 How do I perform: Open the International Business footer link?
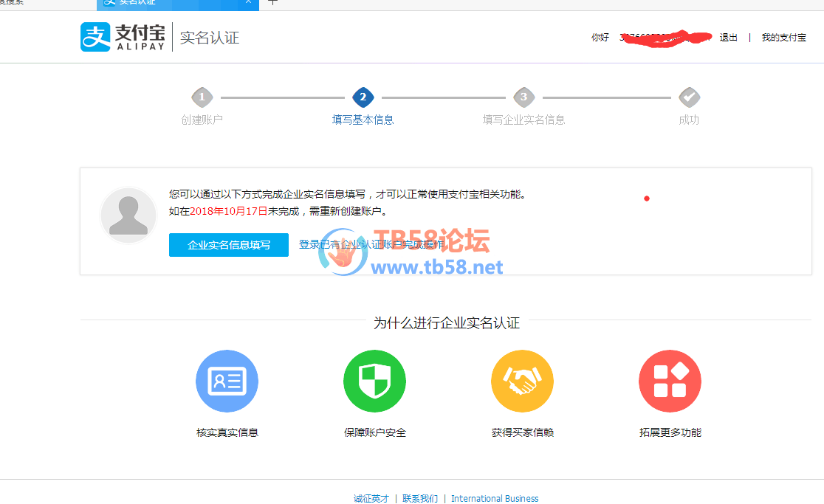[495, 498]
